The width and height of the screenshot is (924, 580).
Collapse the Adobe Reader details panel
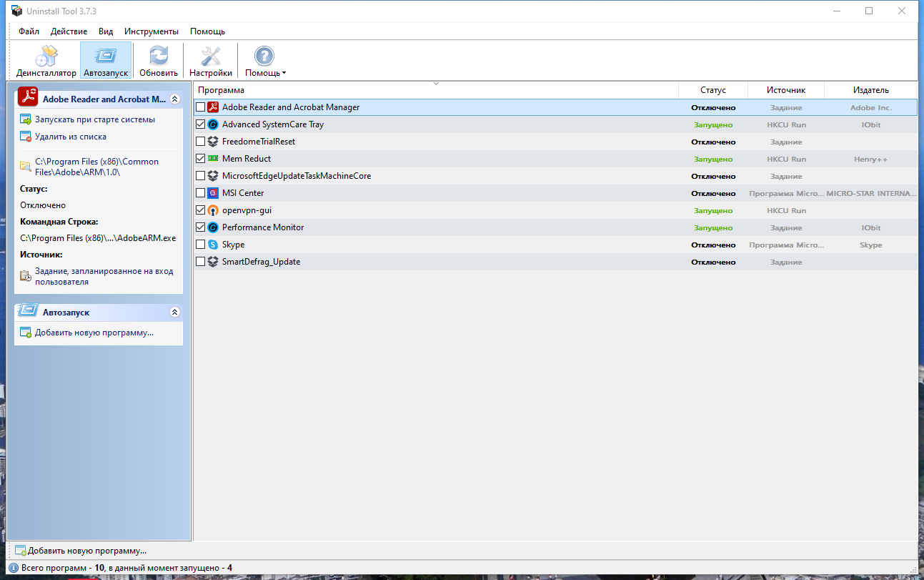(x=174, y=99)
